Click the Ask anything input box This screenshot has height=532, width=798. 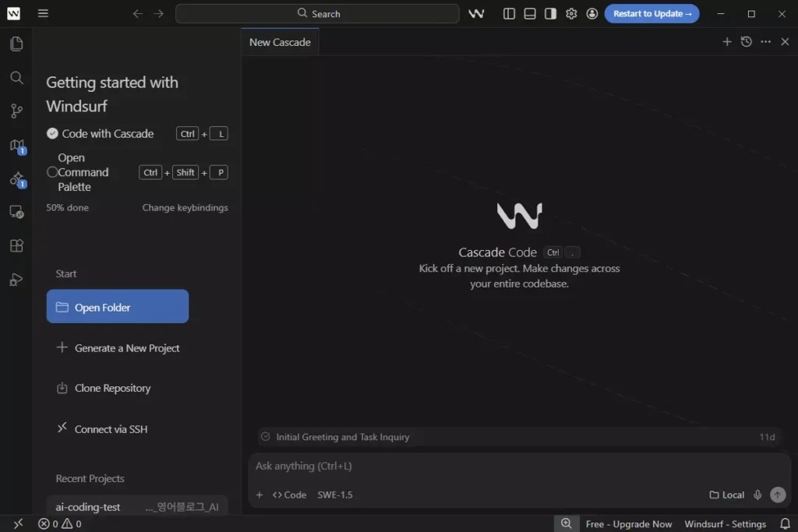518,466
